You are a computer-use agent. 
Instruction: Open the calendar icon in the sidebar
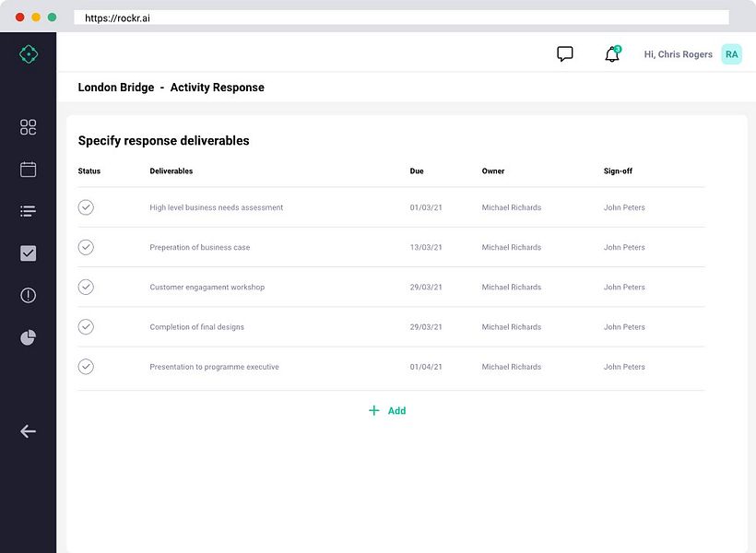(x=28, y=170)
